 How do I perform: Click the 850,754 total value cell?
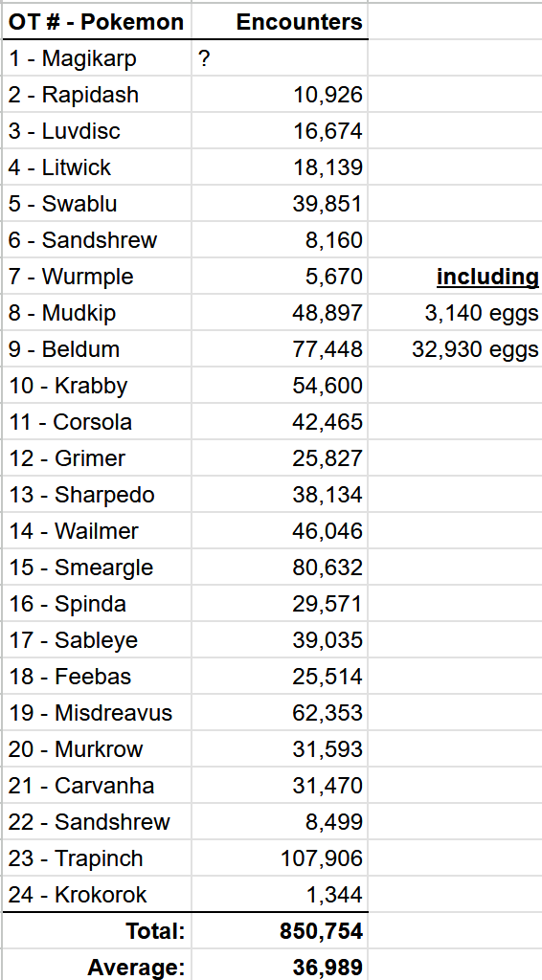(x=280, y=930)
